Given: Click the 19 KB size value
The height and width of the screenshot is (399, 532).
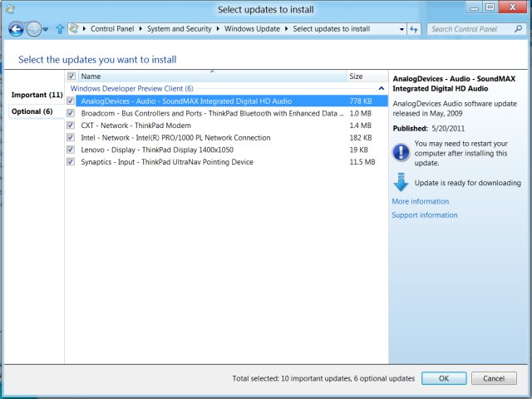Looking at the screenshot, I should 358,150.
